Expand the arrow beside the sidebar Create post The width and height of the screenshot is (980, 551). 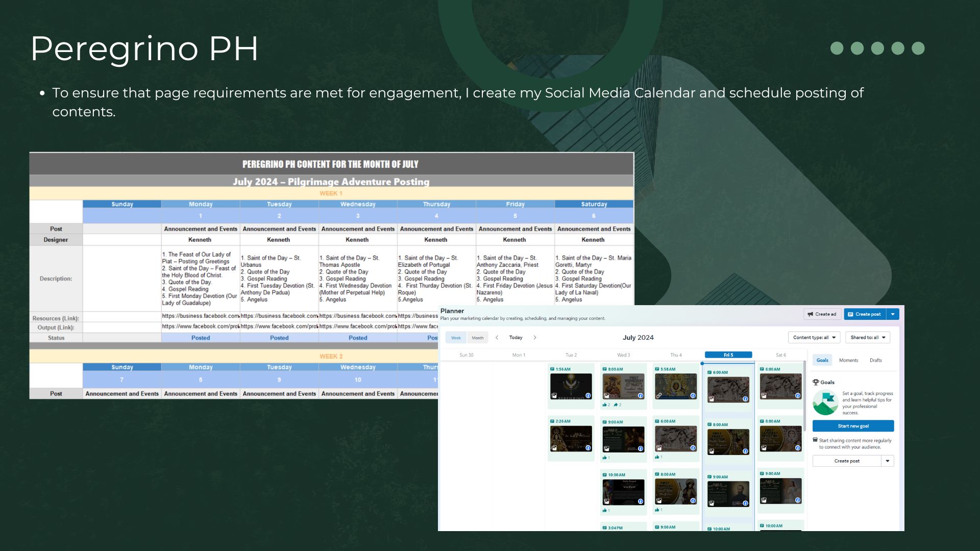[888, 461]
